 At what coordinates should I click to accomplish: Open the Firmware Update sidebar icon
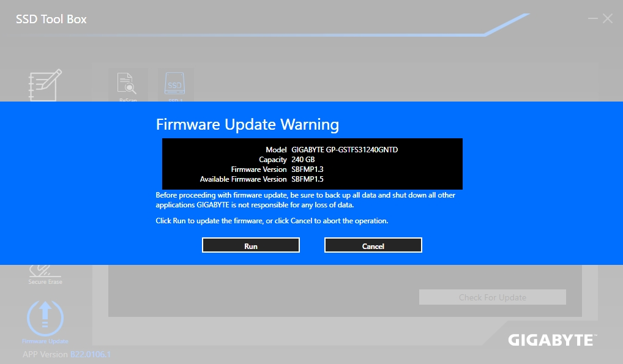coord(45,322)
